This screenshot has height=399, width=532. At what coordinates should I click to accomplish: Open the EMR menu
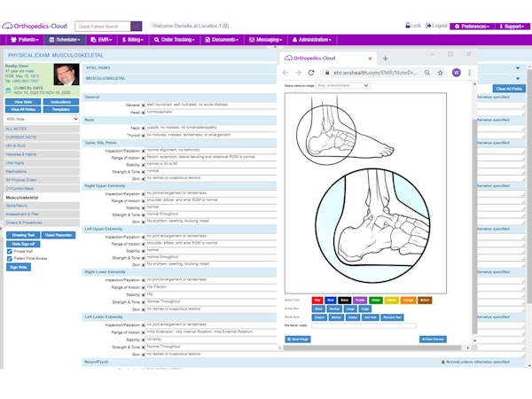point(101,40)
